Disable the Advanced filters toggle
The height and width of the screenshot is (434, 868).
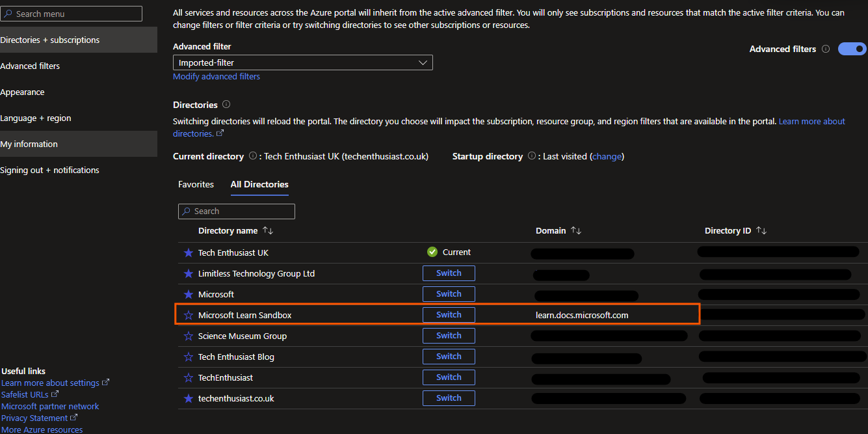(x=852, y=49)
